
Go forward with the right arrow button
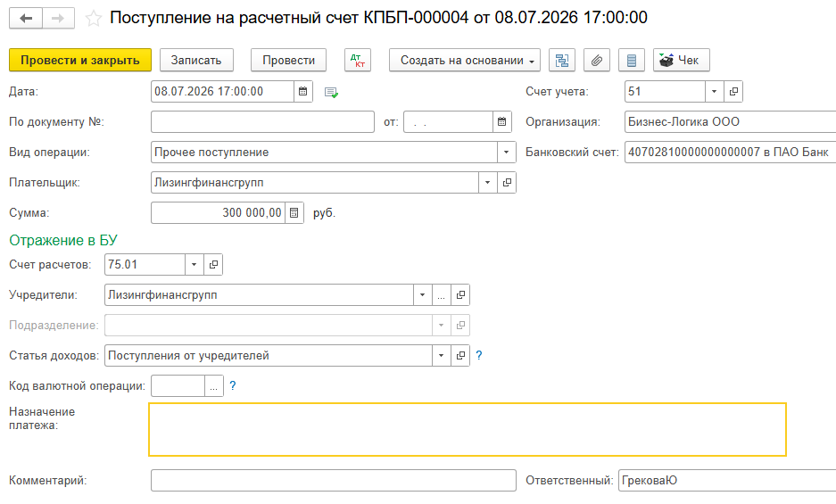(x=58, y=18)
